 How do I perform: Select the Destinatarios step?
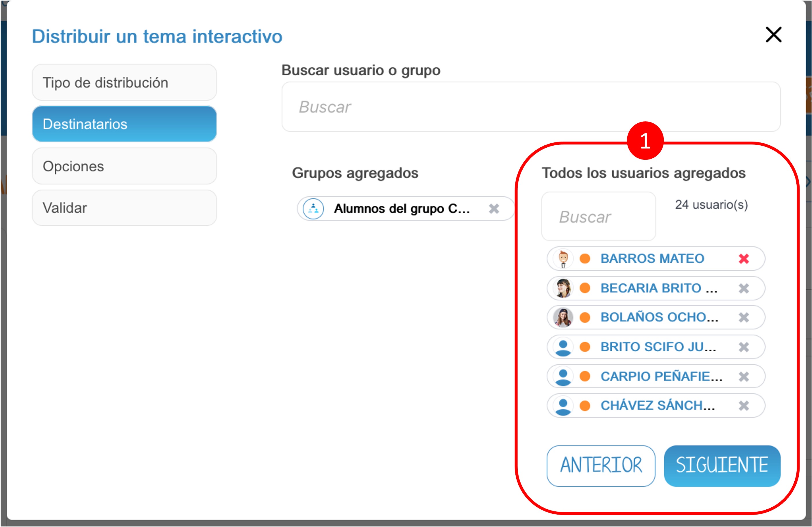point(124,124)
